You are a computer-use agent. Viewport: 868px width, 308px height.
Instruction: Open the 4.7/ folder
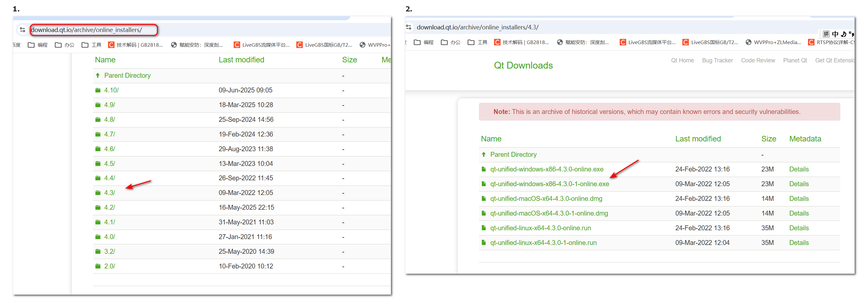point(110,134)
